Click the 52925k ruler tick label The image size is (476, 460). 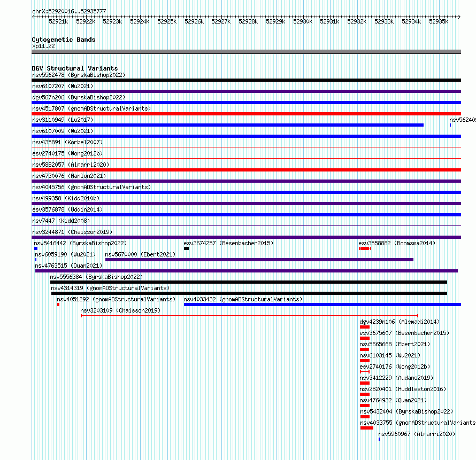167,21
